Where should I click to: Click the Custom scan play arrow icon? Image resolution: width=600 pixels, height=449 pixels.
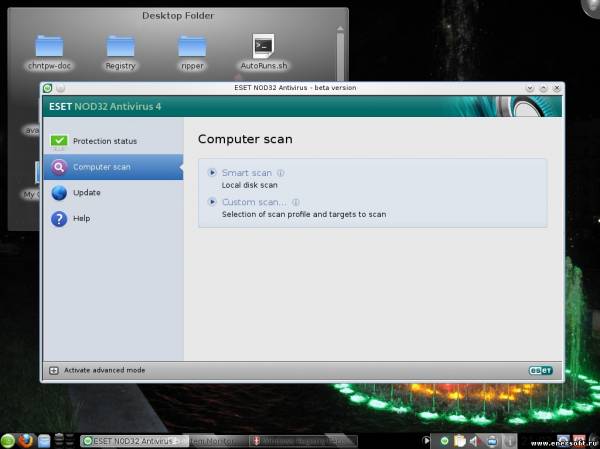pyautogui.click(x=212, y=202)
